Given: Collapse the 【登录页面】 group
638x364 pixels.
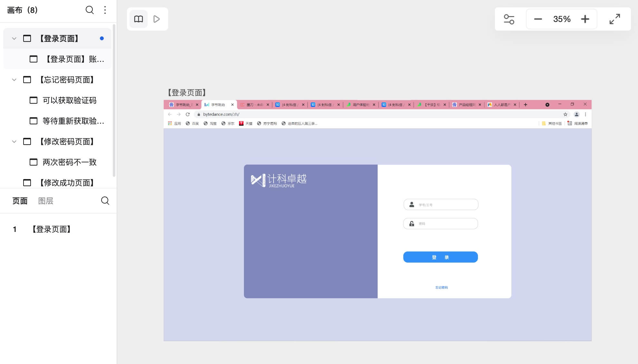Looking at the screenshot, I should pyautogui.click(x=14, y=38).
